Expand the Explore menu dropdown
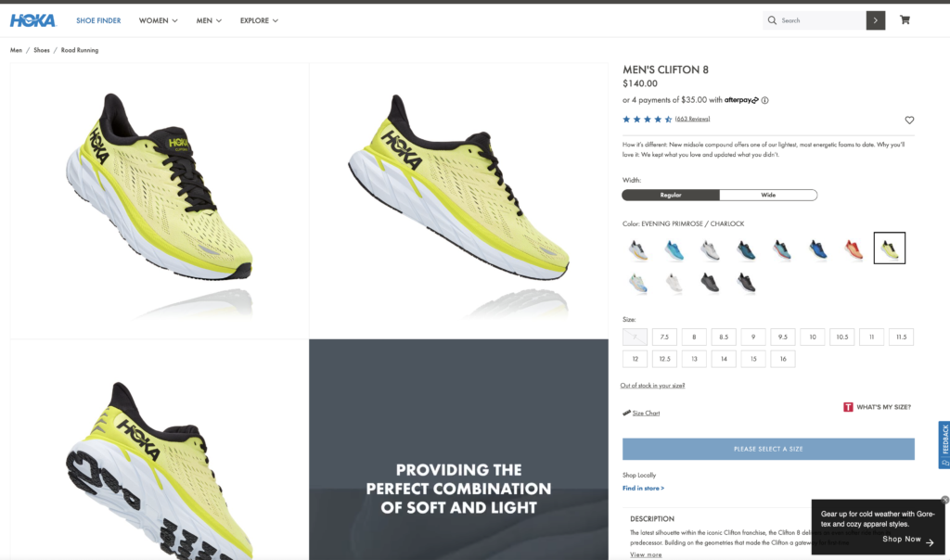The height and width of the screenshot is (560, 950). tap(259, 20)
